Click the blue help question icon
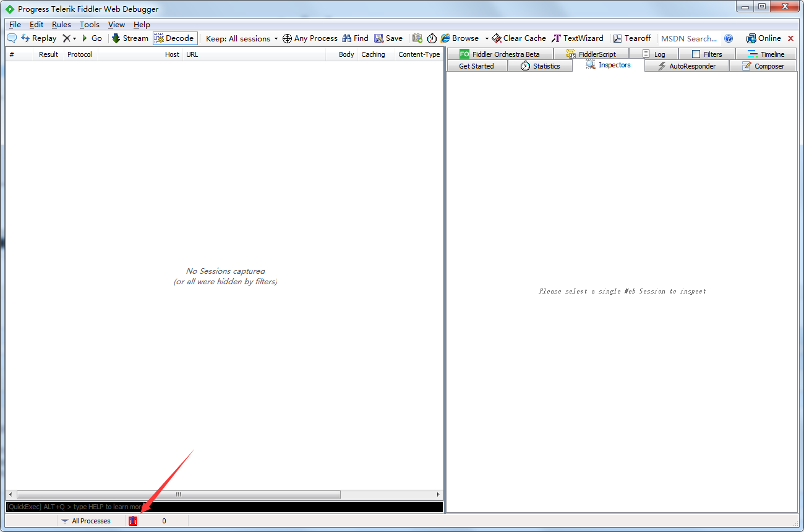The width and height of the screenshot is (804, 532). click(729, 38)
